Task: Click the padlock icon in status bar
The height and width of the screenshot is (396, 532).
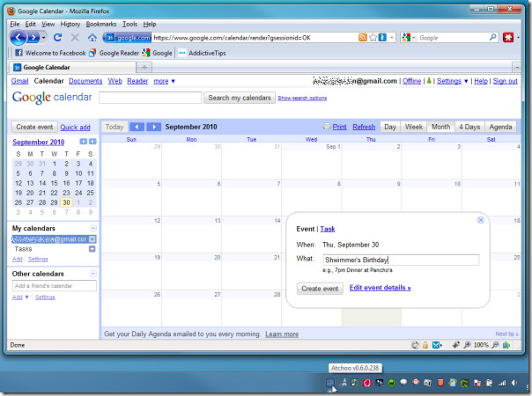Action: (x=425, y=345)
